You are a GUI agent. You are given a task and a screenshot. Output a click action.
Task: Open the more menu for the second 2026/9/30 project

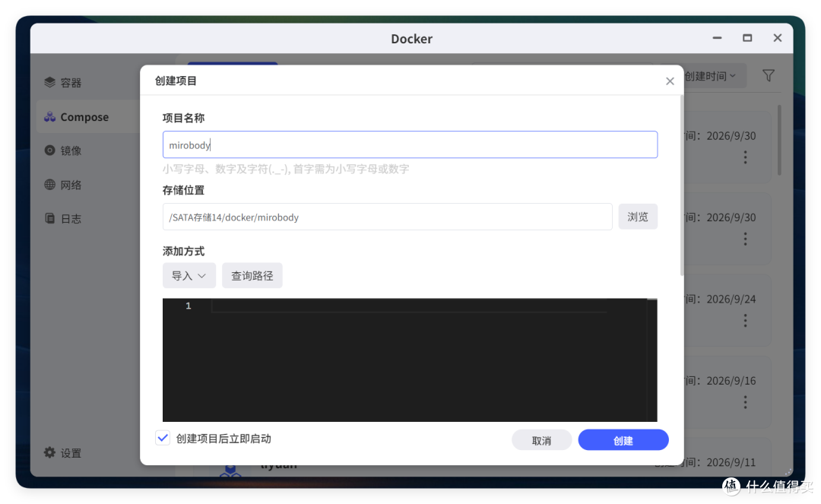pyautogui.click(x=745, y=239)
